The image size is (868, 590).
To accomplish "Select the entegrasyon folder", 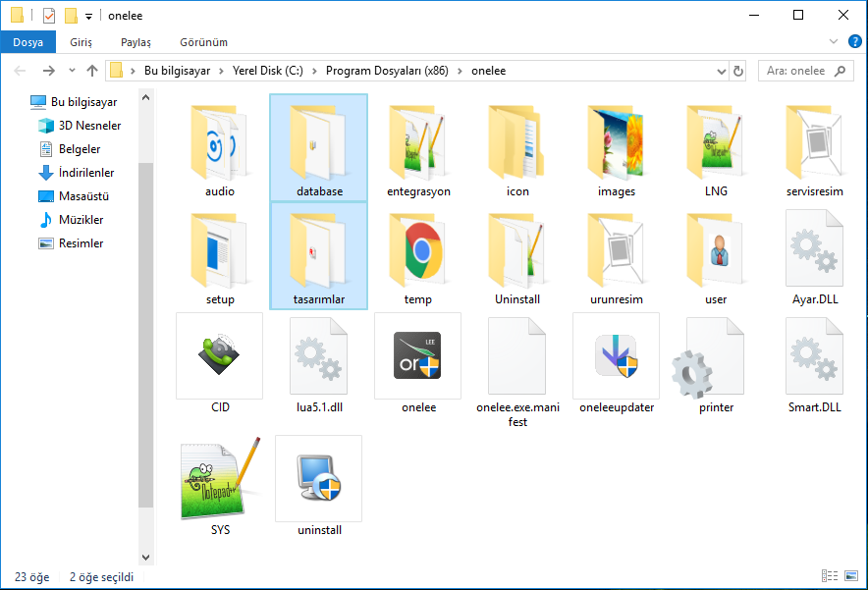I will point(418,148).
